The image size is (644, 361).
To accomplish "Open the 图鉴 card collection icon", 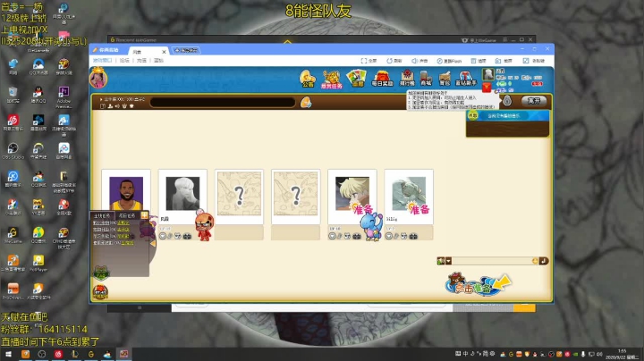I will (357, 78).
